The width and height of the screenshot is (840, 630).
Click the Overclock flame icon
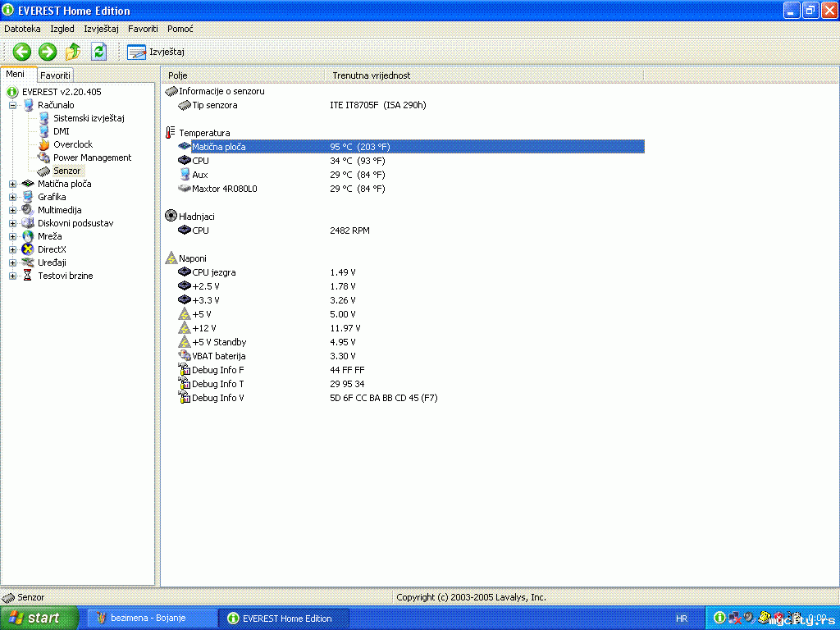pos(43,144)
